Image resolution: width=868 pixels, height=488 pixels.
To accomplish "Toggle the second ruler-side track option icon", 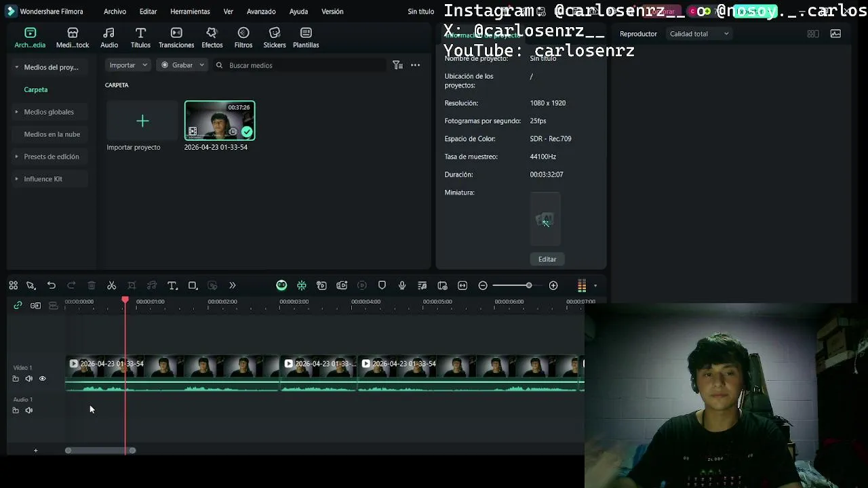I will (x=35, y=306).
